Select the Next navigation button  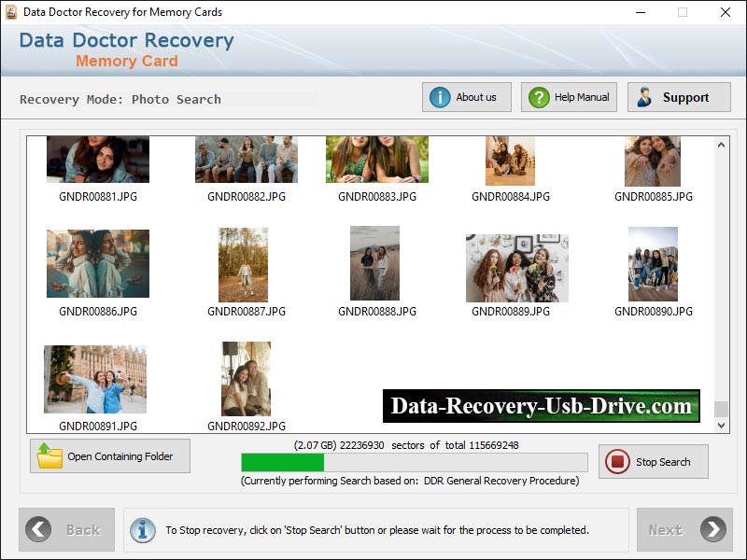[685, 529]
